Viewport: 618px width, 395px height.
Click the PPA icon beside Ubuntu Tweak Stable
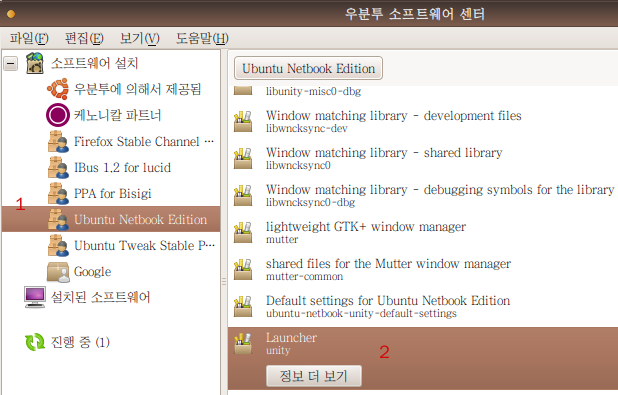click(x=58, y=245)
